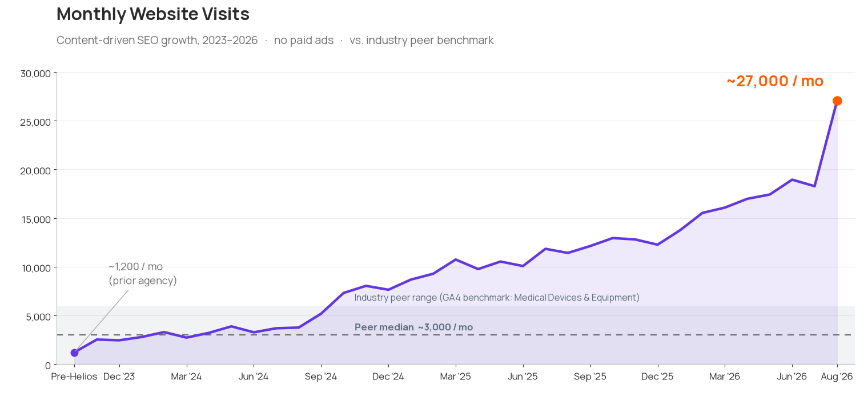Click the orange Aug '26 data point
This screenshot has width=868, height=400.
click(837, 101)
